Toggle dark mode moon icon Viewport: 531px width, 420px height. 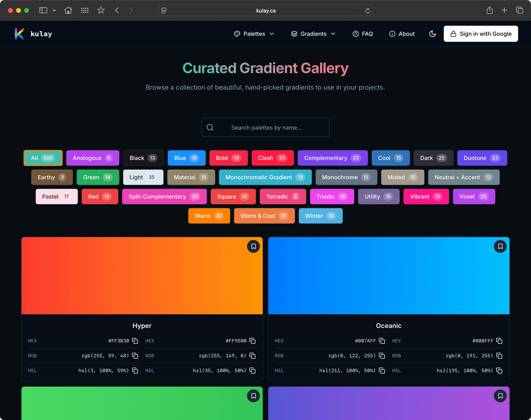point(432,34)
